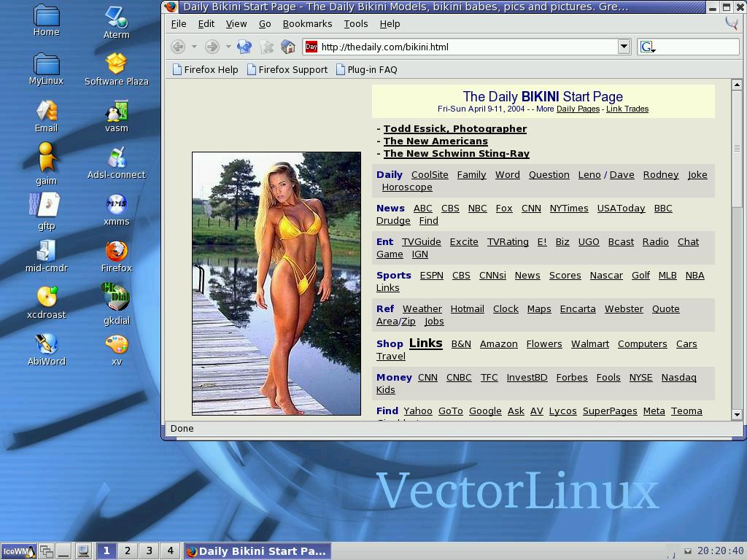Launch the gaim messenger desktop icon
This screenshot has height=560, width=747.
46,162
